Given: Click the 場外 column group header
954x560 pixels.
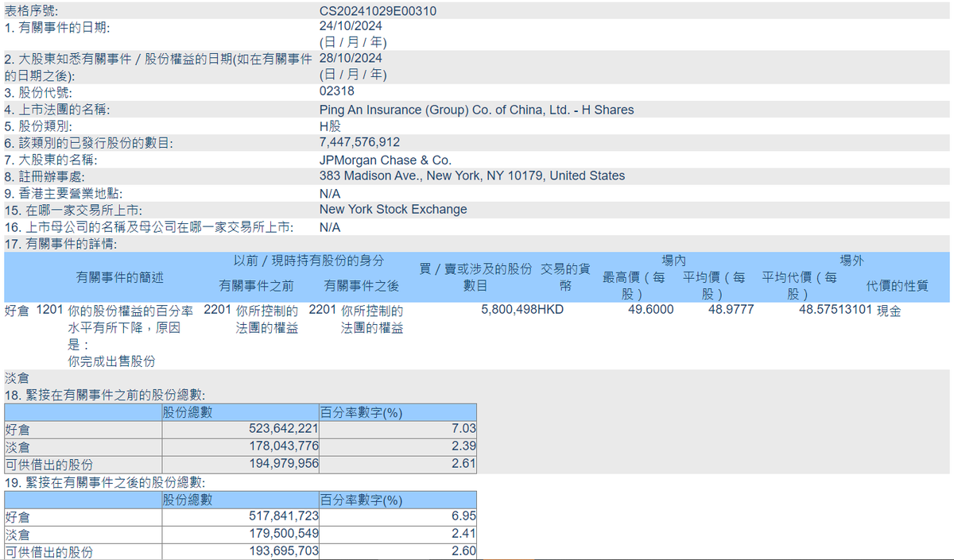Looking at the screenshot, I should point(852,260).
